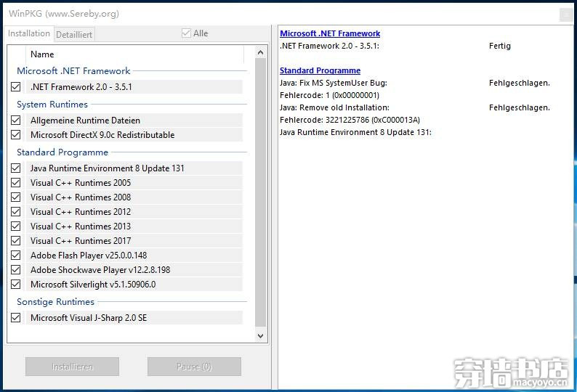Toggle Visual C++ Runtimes 2008 checkbox

16,197
